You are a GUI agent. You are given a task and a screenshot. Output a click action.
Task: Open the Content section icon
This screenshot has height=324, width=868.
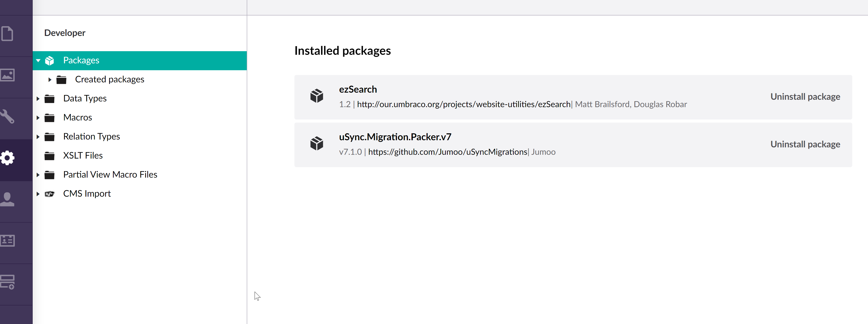coord(7,34)
